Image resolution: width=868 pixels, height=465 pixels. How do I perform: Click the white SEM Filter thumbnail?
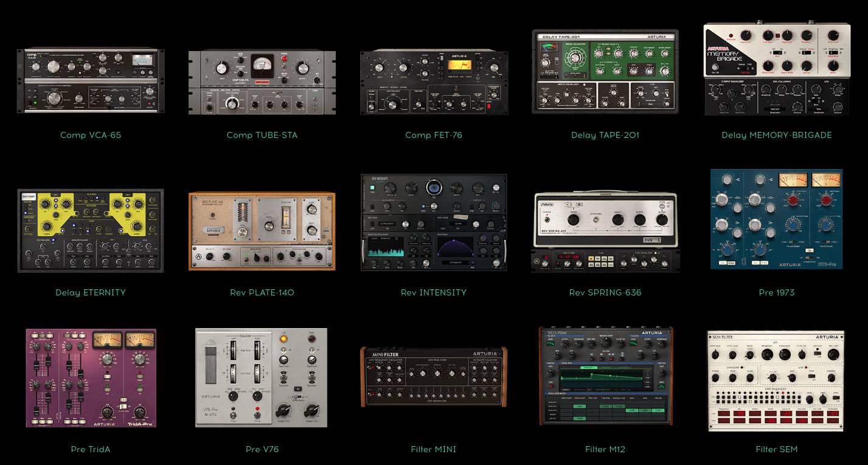pyautogui.click(x=776, y=381)
